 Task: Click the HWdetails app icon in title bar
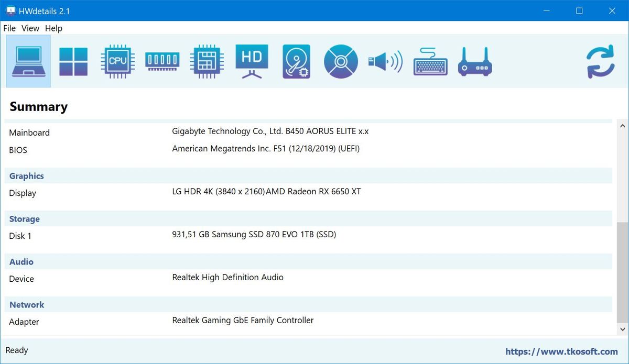pyautogui.click(x=10, y=10)
